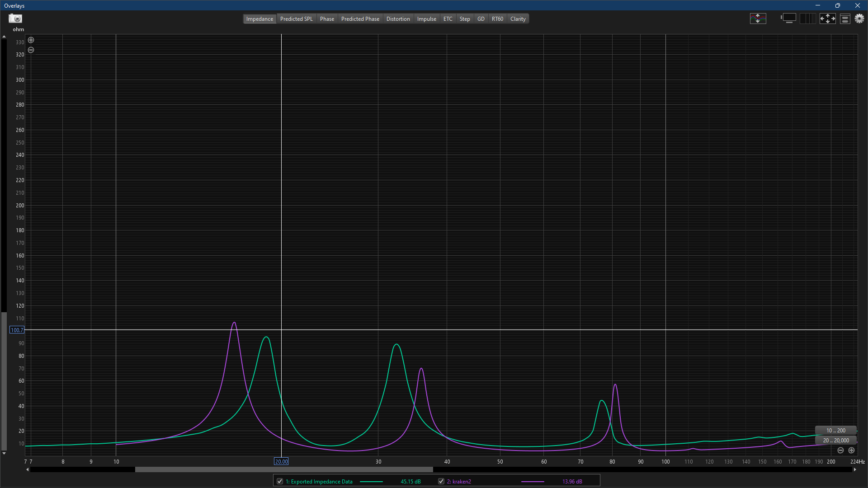Click cursor frequency value 20.00

281,461
